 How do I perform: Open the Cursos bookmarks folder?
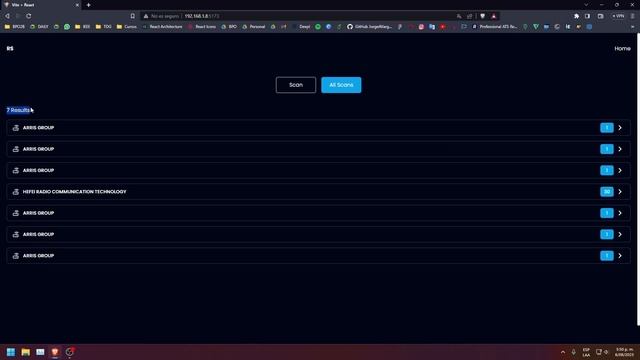point(127,27)
